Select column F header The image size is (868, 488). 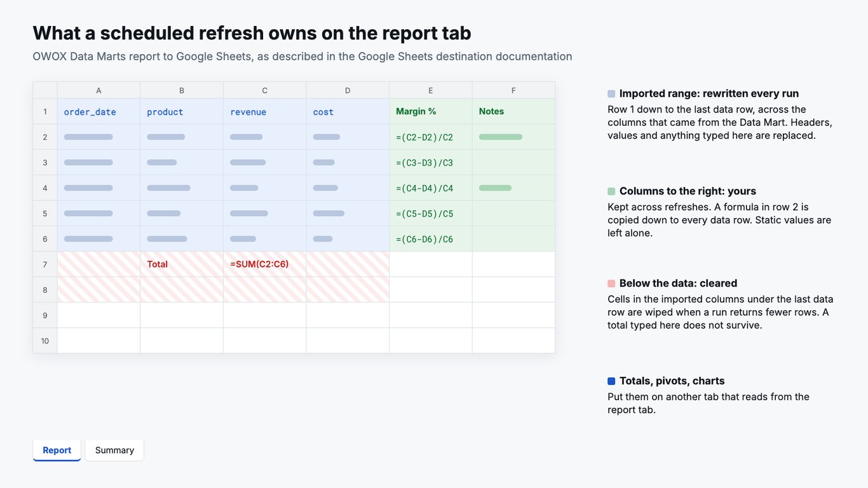click(x=513, y=90)
